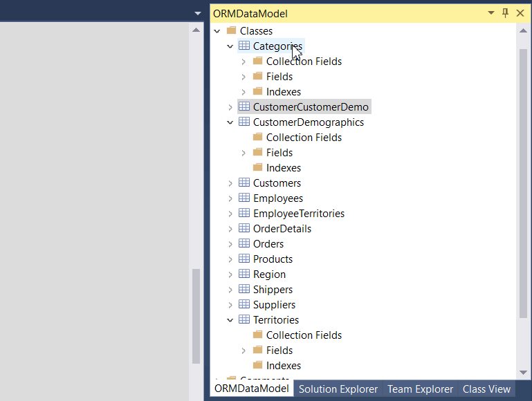
Task: Expand the Suppliers class node
Action: (230, 305)
